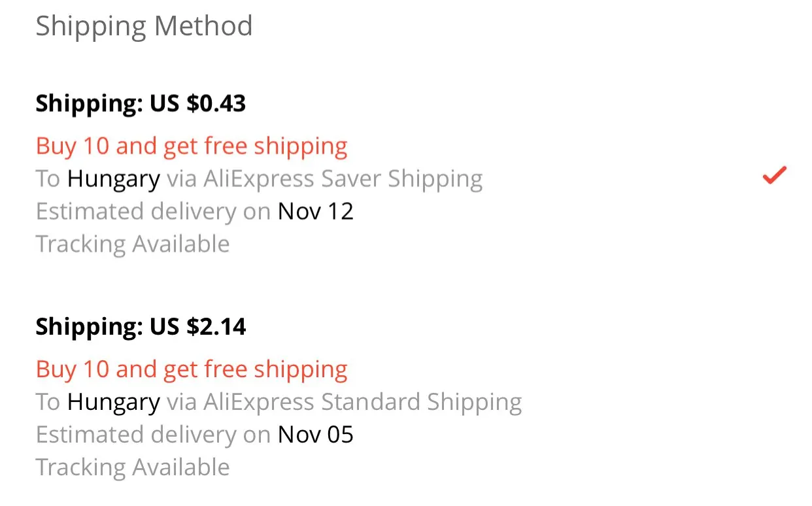Image resolution: width=812 pixels, height=506 pixels.
Task: Click 'Estimated delivery on' label for Standard option
Action: pos(153,435)
